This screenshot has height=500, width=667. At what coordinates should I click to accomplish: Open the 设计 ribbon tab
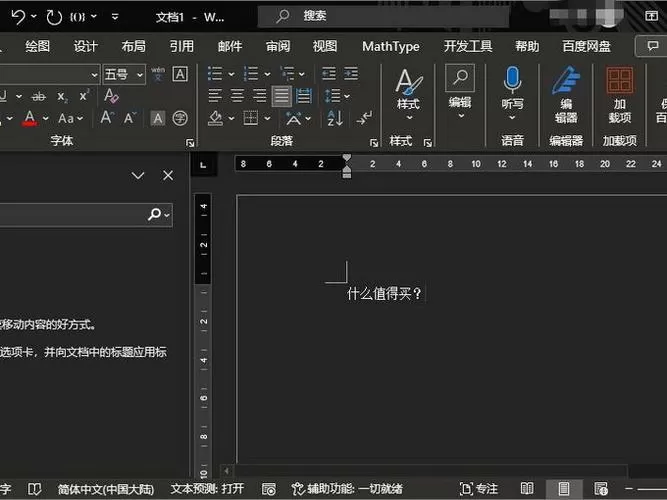[x=86, y=46]
